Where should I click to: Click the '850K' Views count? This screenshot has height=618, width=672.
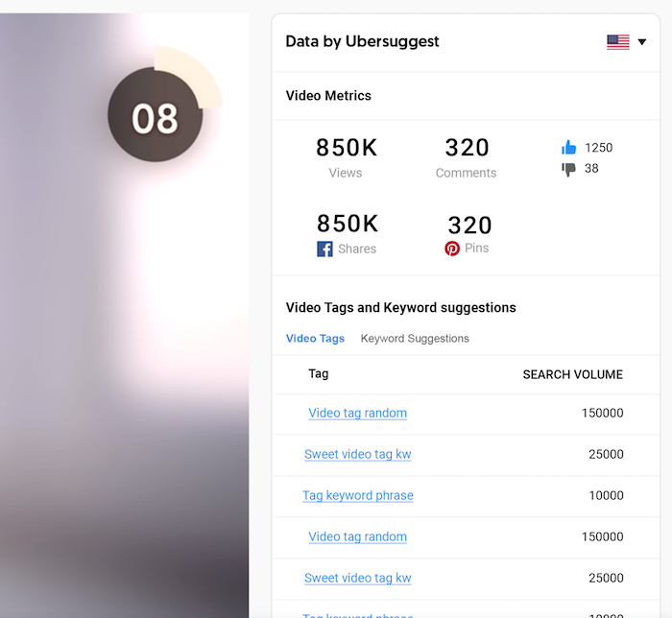[347, 148]
